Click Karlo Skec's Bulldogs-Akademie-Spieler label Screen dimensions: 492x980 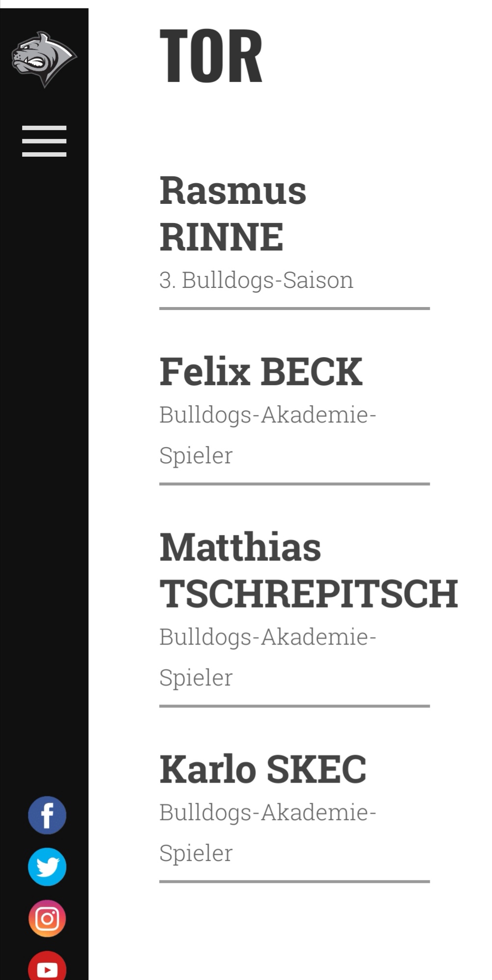pyautogui.click(x=268, y=832)
